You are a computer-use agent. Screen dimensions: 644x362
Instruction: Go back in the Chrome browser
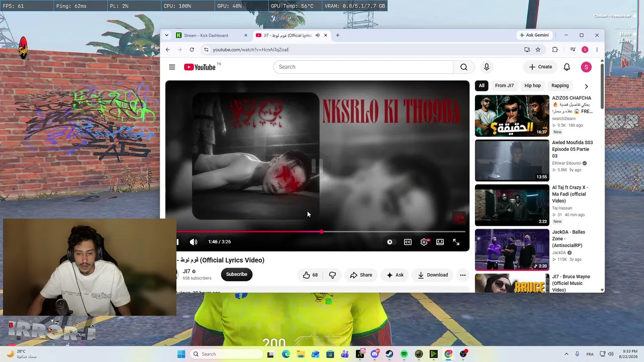(x=168, y=50)
